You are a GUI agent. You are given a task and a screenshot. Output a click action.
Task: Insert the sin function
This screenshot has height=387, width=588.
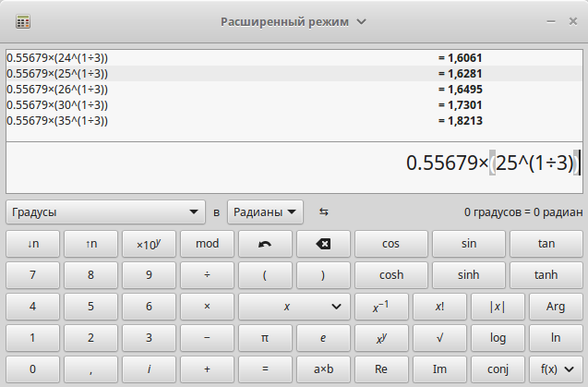469,244
